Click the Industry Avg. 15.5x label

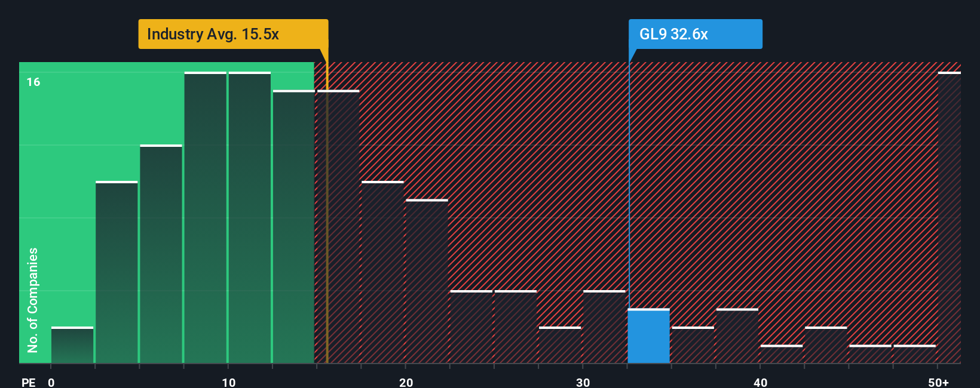pyautogui.click(x=233, y=34)
